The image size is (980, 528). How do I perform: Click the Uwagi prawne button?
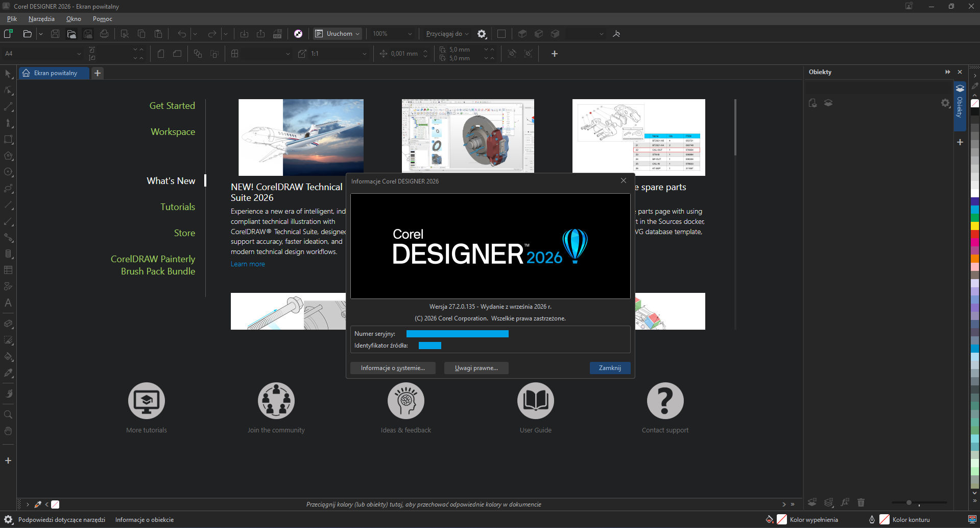click(476, 368)
